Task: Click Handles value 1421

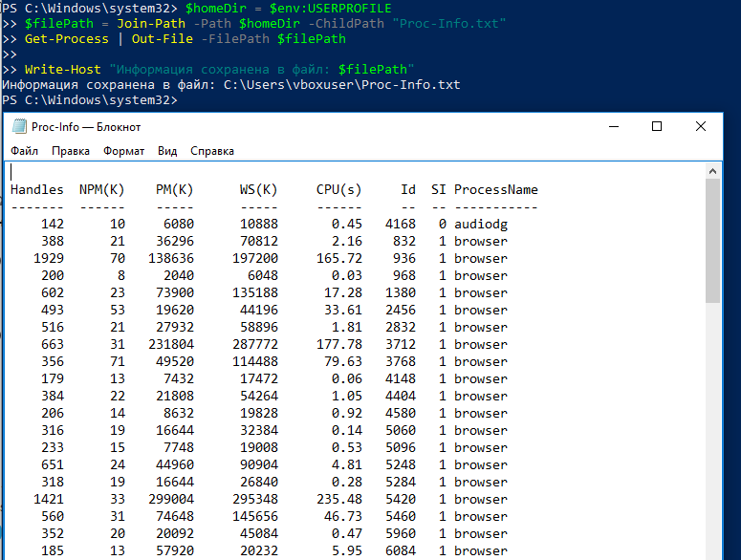Action: (49, 499)
